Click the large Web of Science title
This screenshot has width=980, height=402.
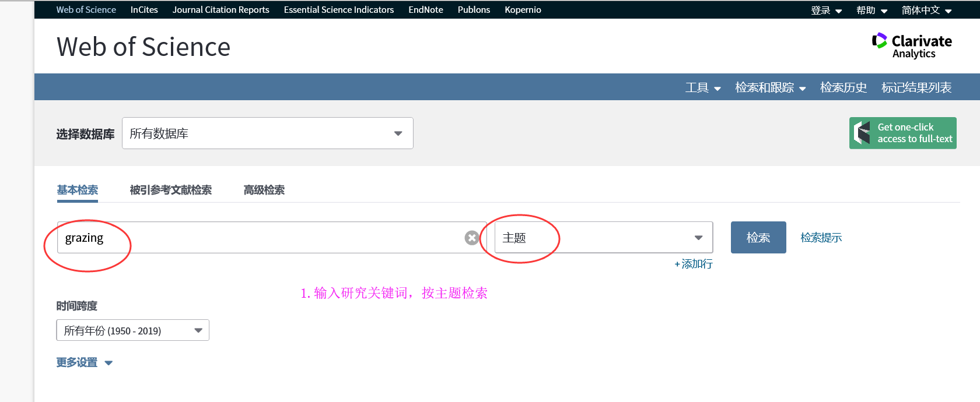coord(143,47)
